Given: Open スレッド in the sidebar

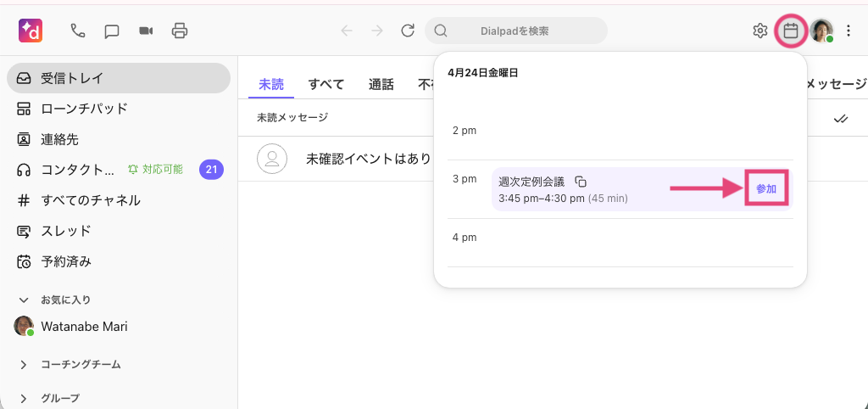Looking at the screenshot, I should (x=119, y=231).
